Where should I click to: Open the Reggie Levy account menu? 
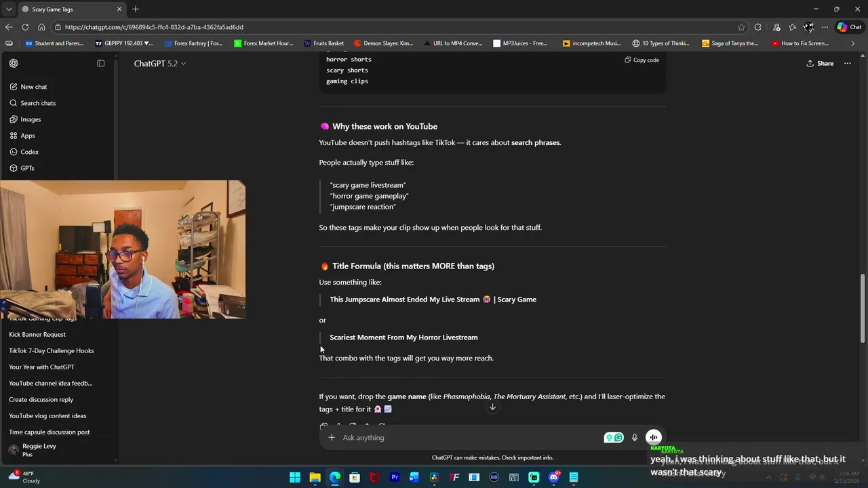click(59, 450)
